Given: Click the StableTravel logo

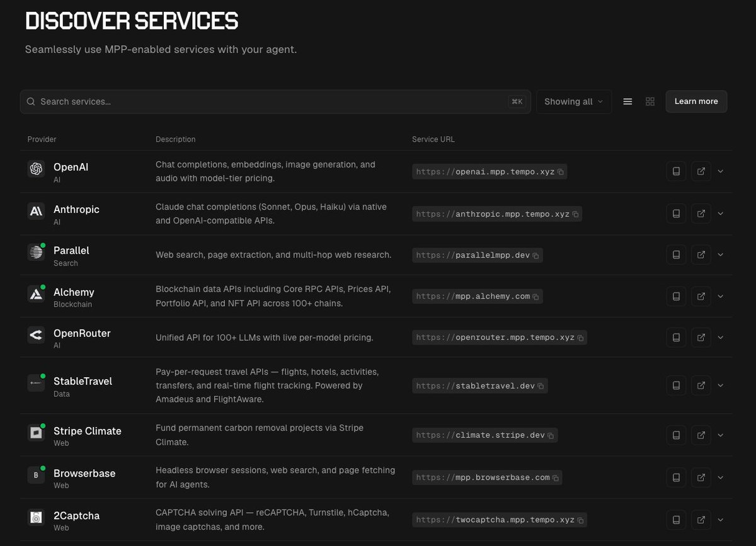Looking at the screenshot, I should (x=36, y=383).
